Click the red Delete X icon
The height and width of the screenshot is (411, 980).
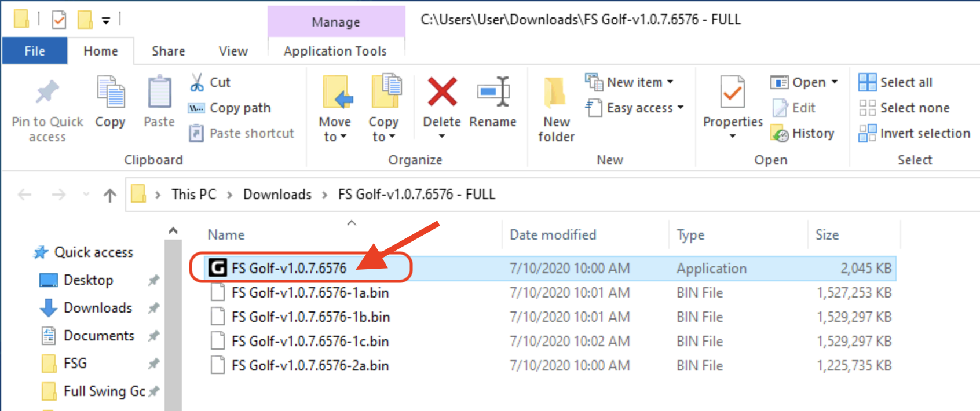[x=442, y=93]
